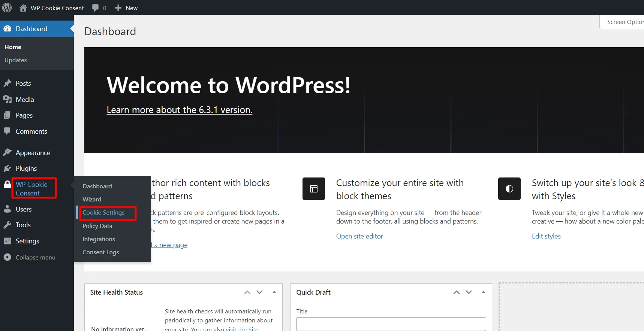Open Appearance in the sidebar
The image size is (644, 331).
[x=33, y=153]
